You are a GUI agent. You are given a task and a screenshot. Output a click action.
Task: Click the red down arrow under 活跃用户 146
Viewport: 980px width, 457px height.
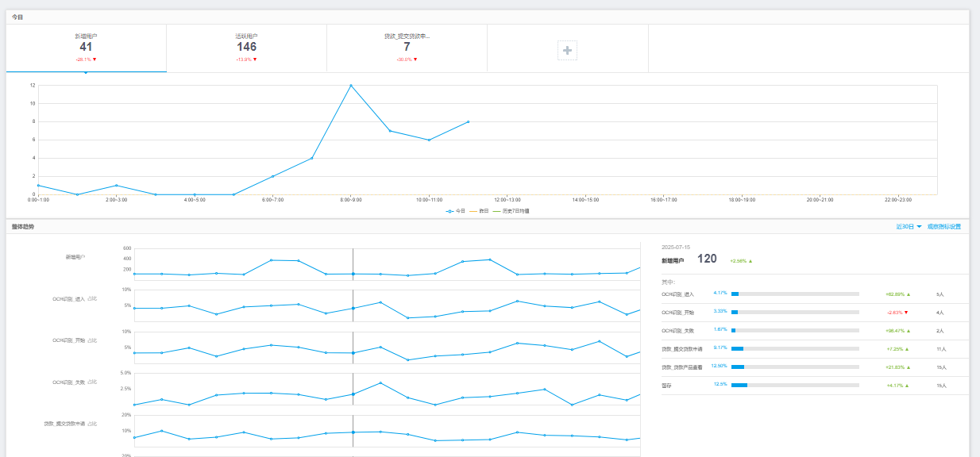(x=255, y=60)
